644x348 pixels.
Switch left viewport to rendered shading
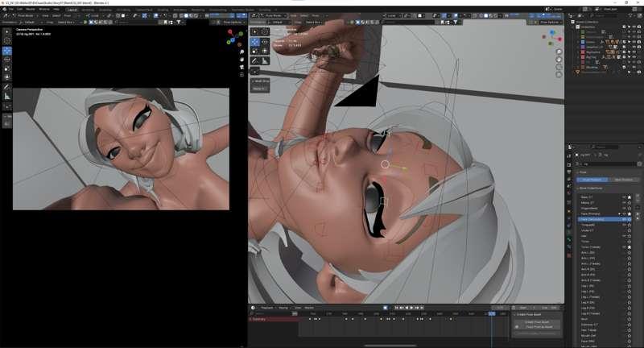(x=196, y=15)
